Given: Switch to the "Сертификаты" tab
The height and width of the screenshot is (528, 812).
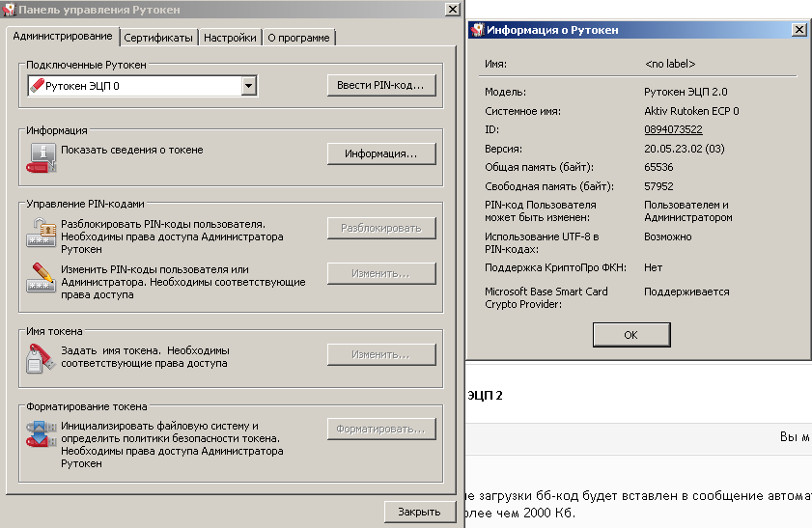Looking at the screenshot, I should (x=159, y=38).
